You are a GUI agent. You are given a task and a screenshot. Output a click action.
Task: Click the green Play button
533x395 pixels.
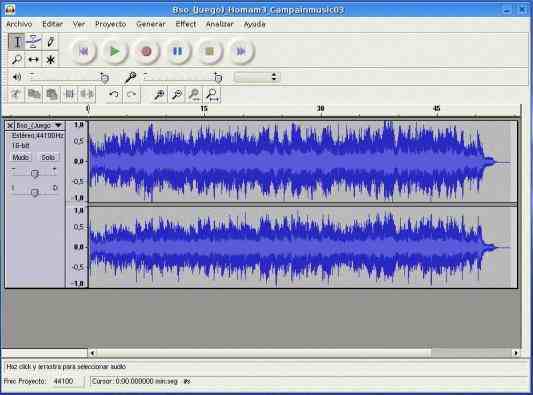(x=115, y=51)
